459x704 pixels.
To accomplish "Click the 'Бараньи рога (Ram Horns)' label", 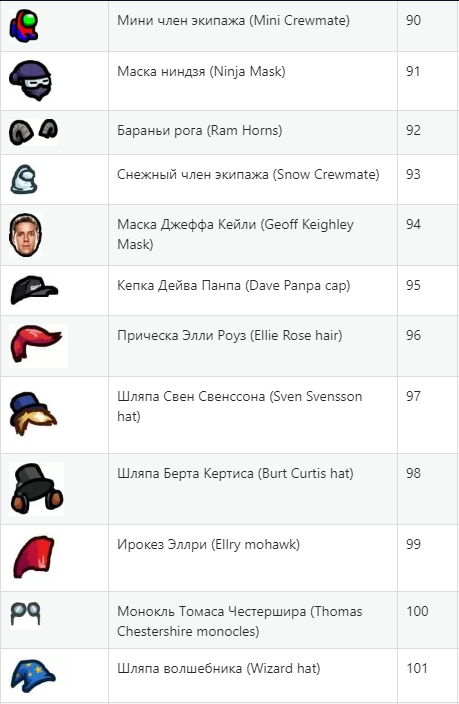I will pos(199,130).
